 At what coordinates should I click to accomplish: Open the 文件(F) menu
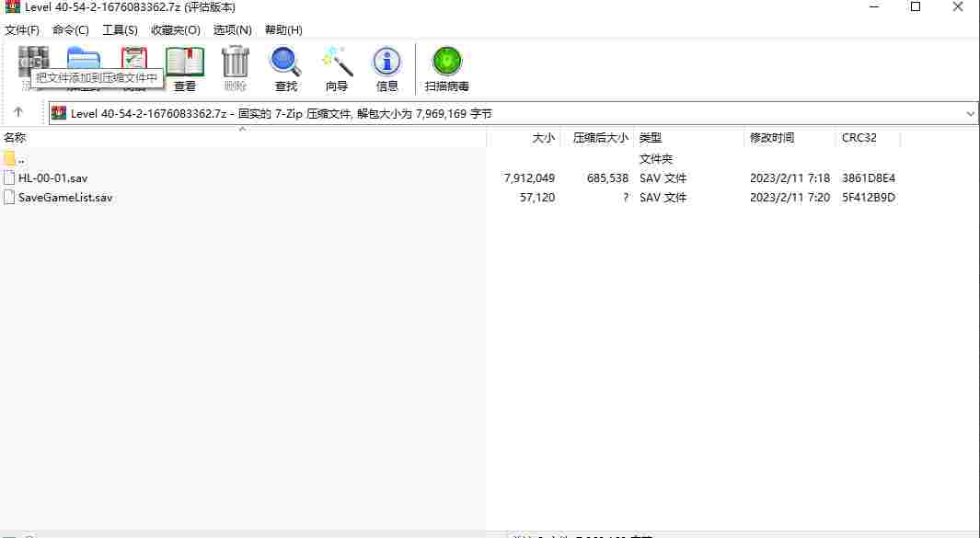pos(22,30)
